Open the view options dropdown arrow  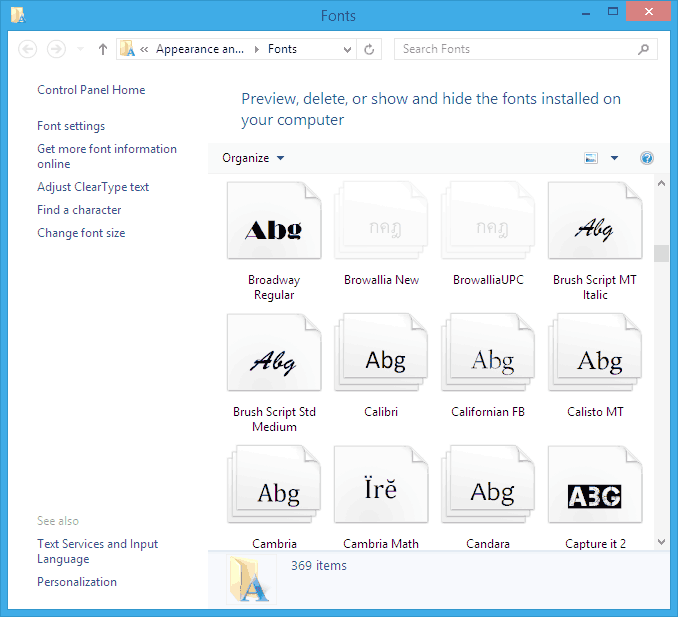pos(614,158)
